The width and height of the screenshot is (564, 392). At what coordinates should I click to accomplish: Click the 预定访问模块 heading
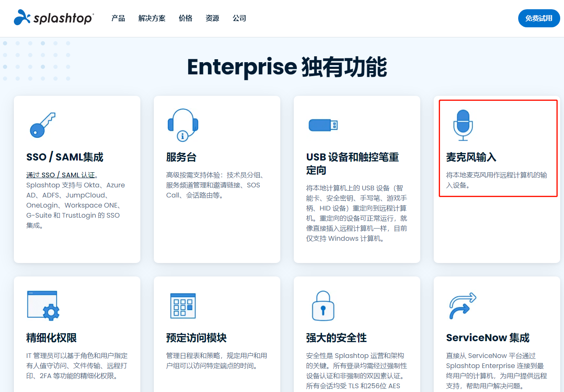click(196, 338)
